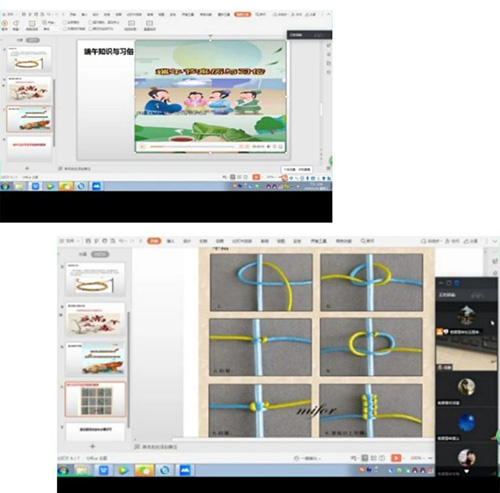This screenshot has width=500, height=493.
Task: Click the video play button in upper slide
Action: pos(142,147)
